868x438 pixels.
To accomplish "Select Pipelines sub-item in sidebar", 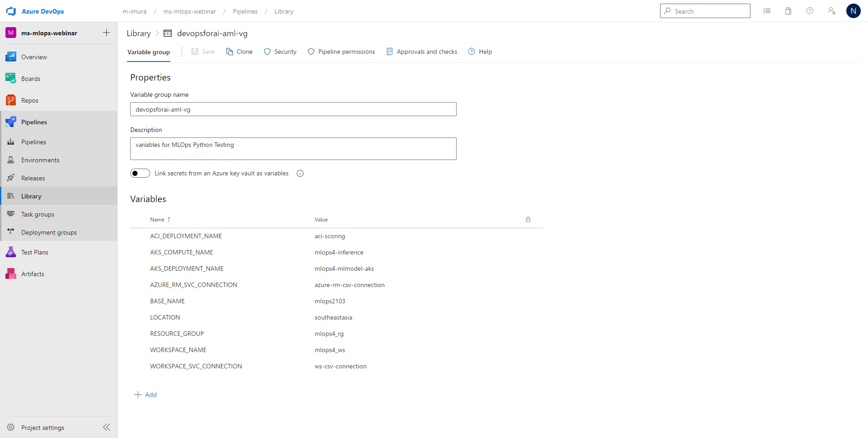I will [x=59, y=142].
